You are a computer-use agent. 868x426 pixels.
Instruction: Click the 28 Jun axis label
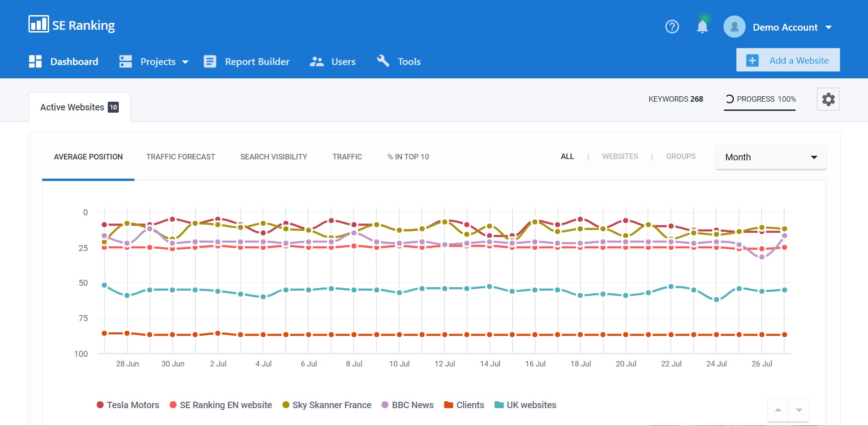pyautogui.click(x=127, y=364)
